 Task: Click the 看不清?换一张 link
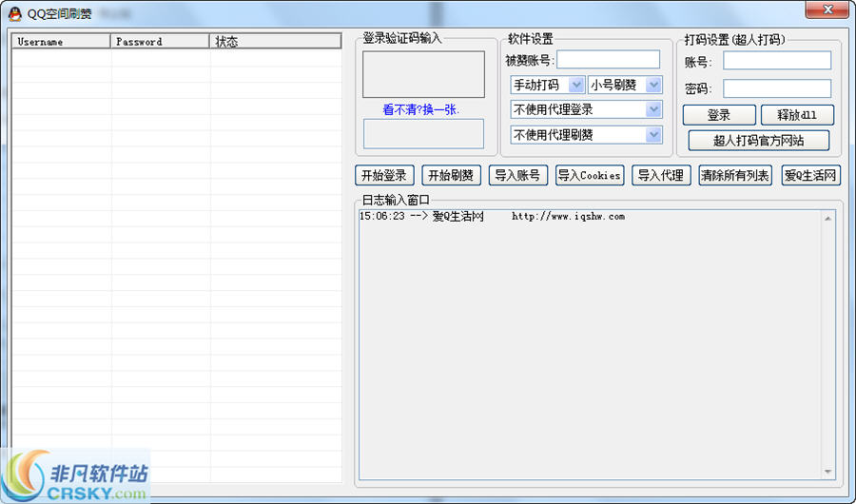(x=421, y=109)
